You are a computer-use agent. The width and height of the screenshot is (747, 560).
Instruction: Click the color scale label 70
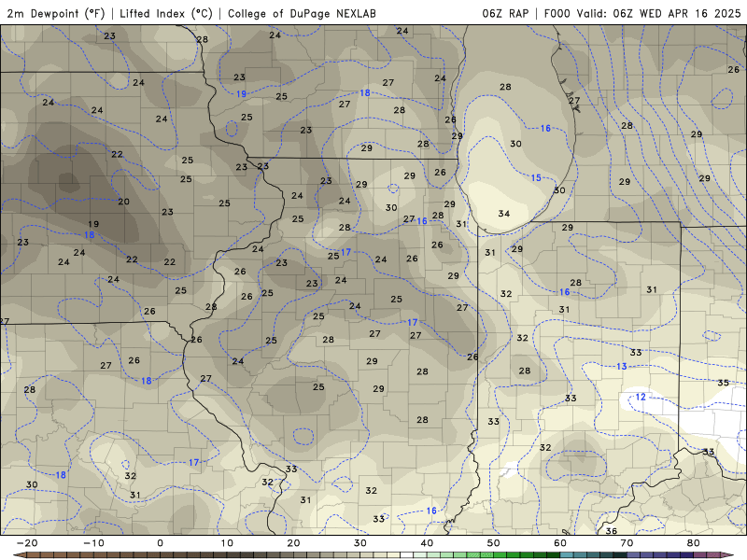[627, 543]
